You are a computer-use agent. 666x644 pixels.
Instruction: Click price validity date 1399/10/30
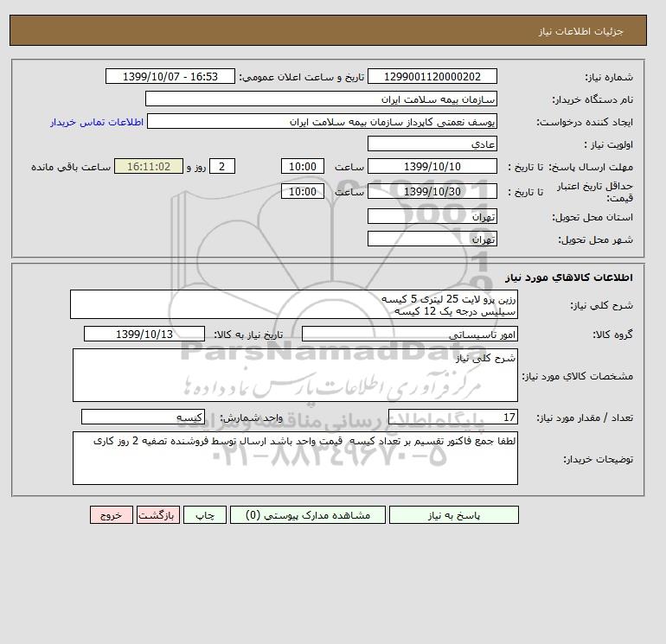coord(432,191)
